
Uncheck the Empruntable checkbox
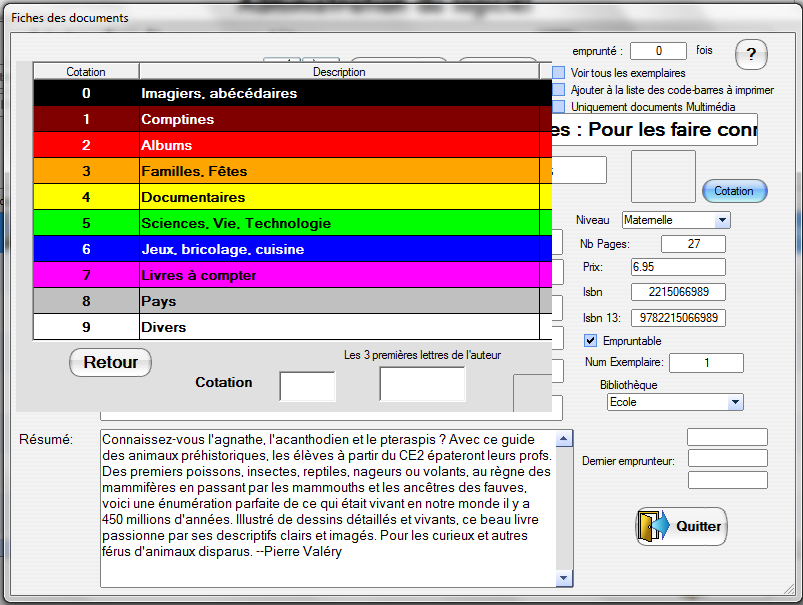pyautogui.click(x=590, y=341)
